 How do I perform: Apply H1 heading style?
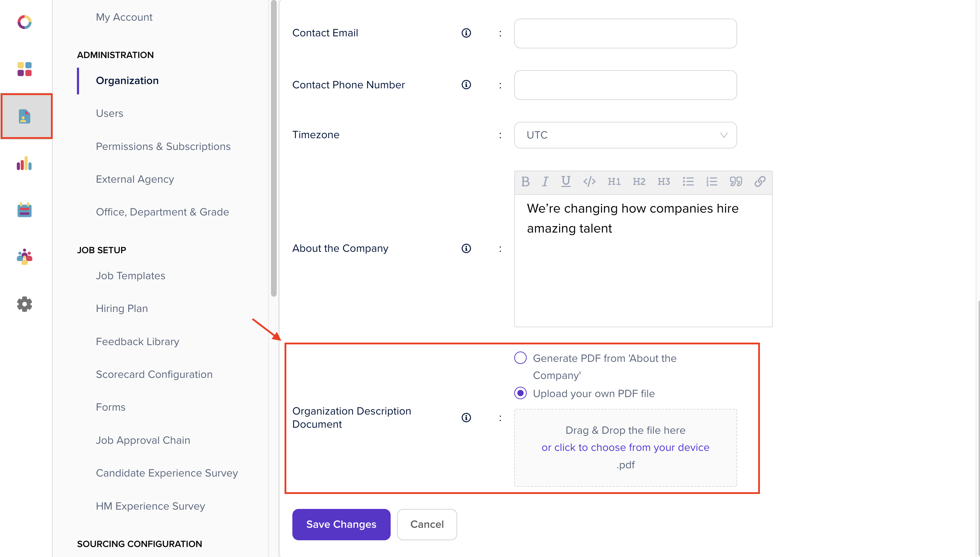click(x=614, y=181)
